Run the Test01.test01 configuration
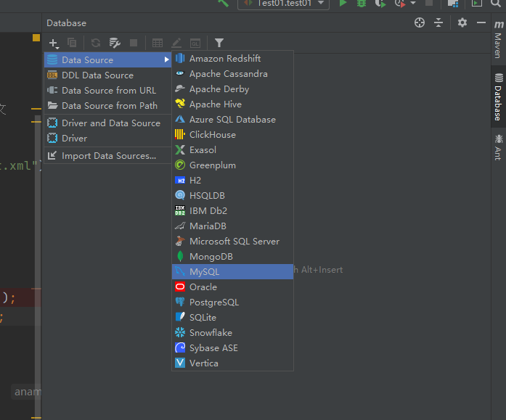This screenshot has height=420, width=506. (x=343, y=3)
